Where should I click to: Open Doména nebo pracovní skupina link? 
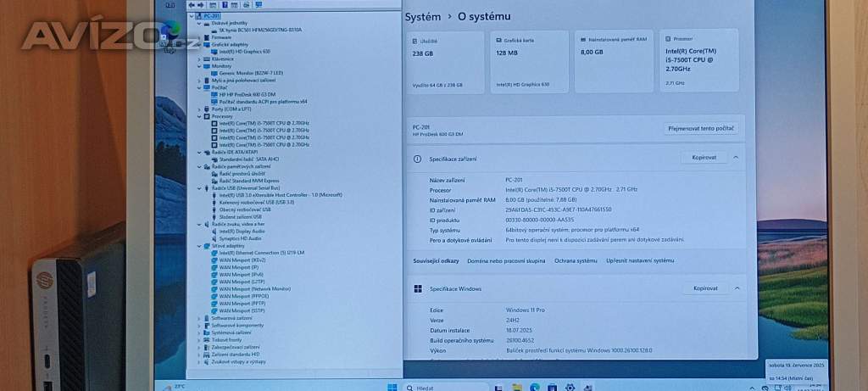pyautogui.click(x=506, y=261)
